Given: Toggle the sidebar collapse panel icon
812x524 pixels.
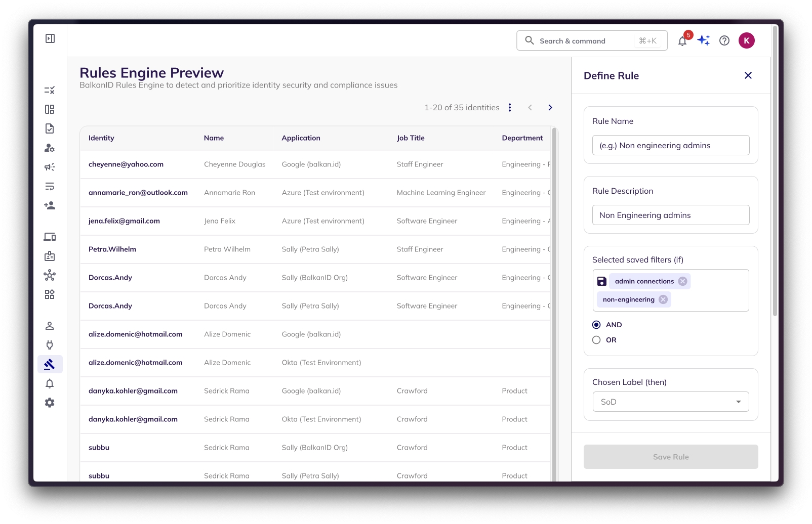Looking at the screenshot, I should [50, 38].
